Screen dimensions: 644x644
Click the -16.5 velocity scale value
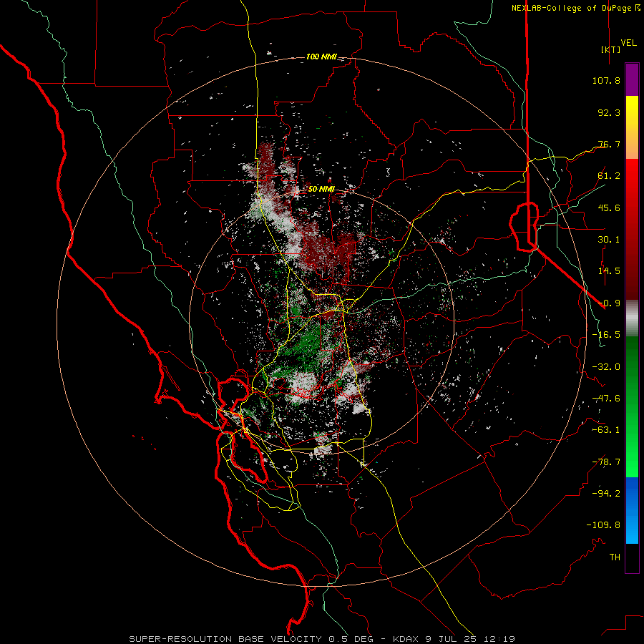point(606,335)
